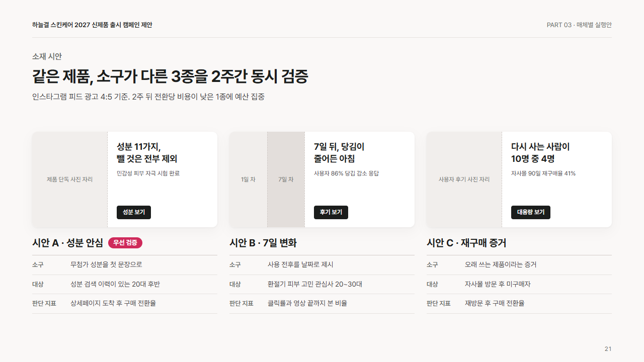
Task: Select the 우선 검증 badge
Action: tap(125, 243)
